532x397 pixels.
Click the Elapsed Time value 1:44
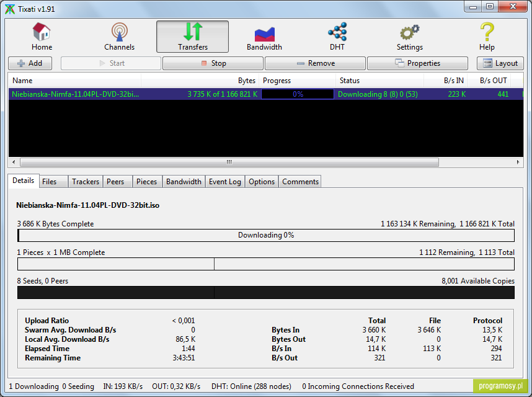pos(188,349)
